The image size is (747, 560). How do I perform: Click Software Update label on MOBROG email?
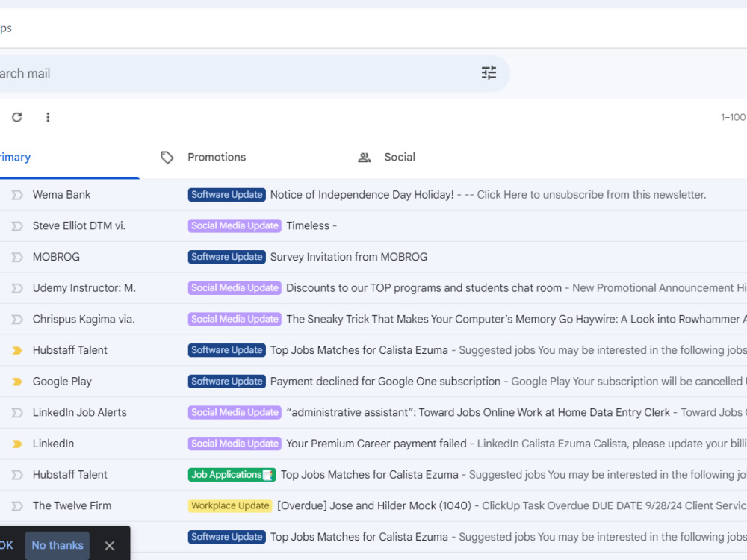pyautogui.click(x=227, y=257)
